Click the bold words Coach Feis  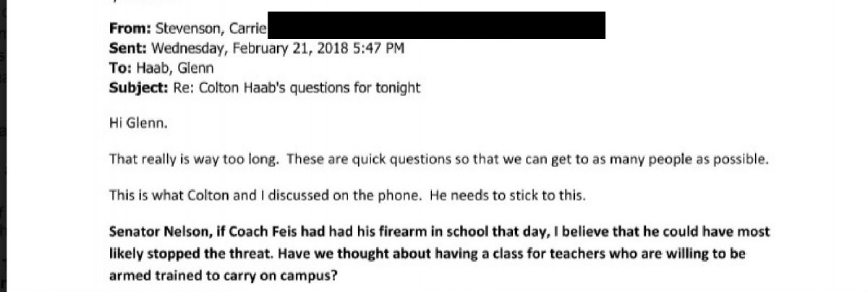point(248,233)
